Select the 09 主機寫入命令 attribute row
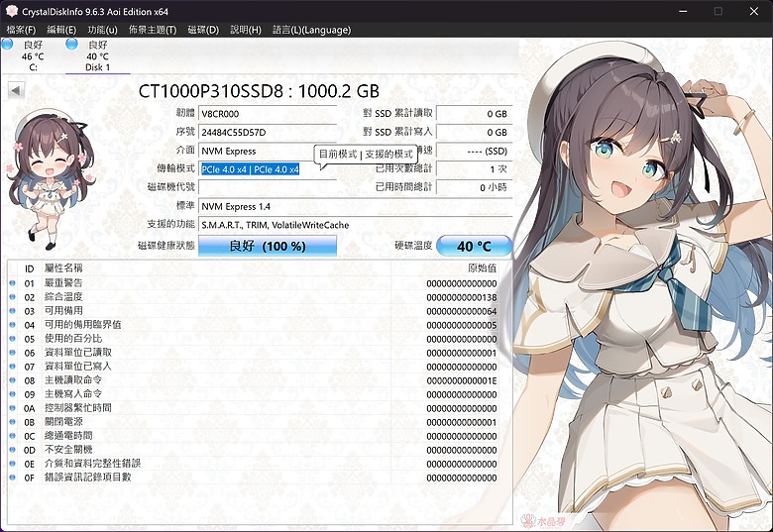The image size is (773, 532). point(254,394)
